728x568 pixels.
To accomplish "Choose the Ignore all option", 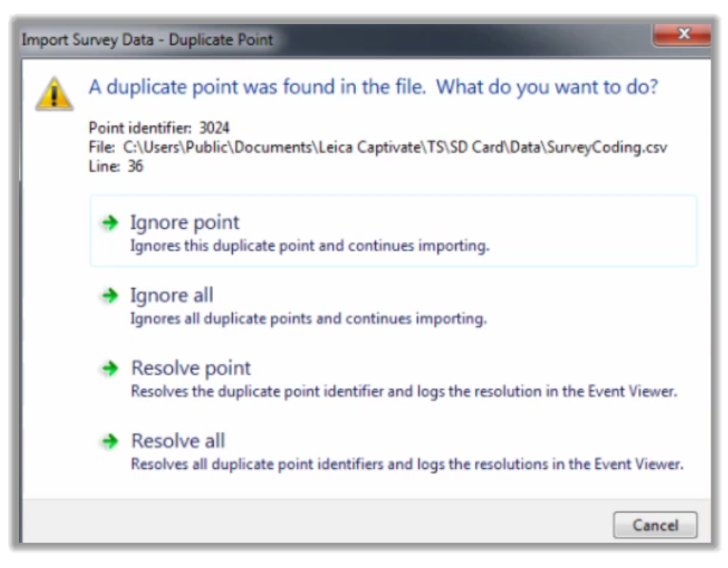I will pos(393,305).
